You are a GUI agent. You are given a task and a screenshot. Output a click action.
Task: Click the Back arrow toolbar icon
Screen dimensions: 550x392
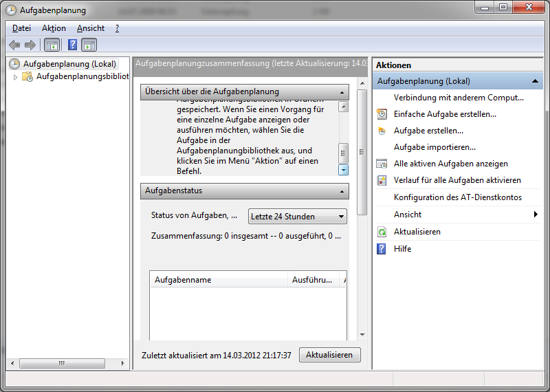point(14,45)
